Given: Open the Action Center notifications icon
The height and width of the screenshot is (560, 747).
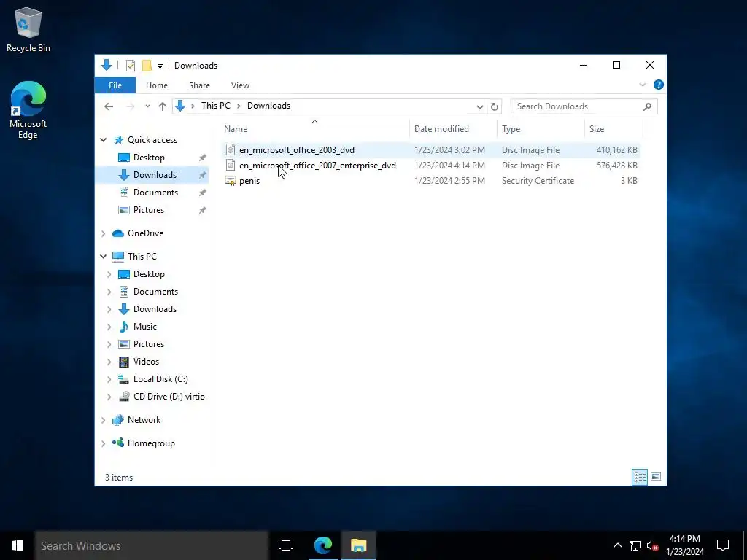Looking at the screenshot, I should point(723,545).
